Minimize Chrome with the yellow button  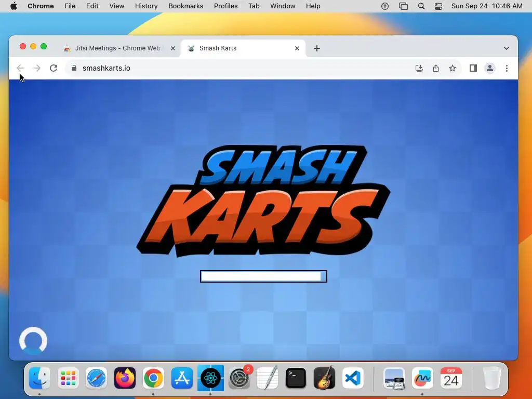coord(33,46)
